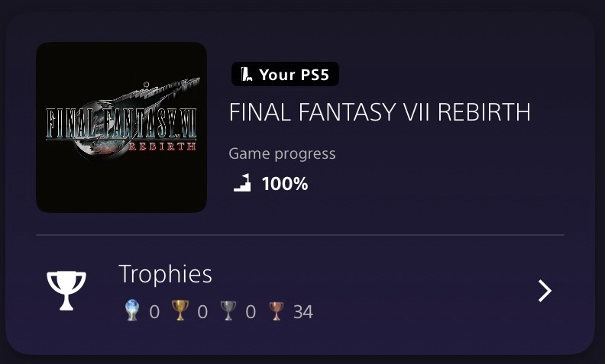Click the PS5 console icon in badge
Screen dimensions: 605x364
[247, 75]
